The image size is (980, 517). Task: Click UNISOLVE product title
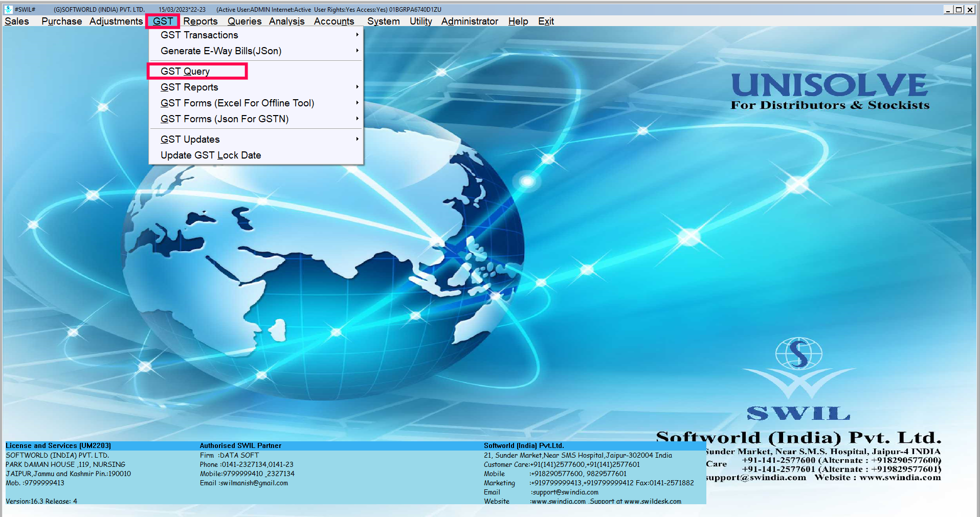click(x=829, y=85)
